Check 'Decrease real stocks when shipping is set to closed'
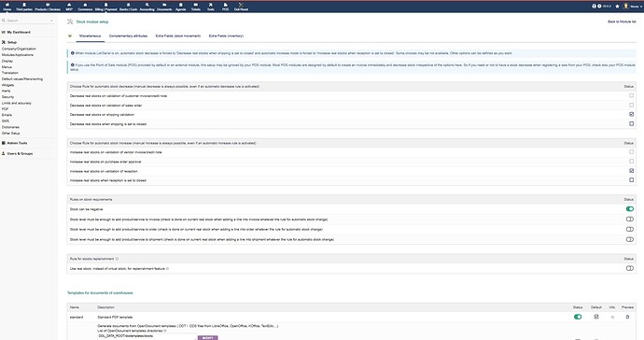Viewport: 644px width, 340px height. (x=631, y=123)
